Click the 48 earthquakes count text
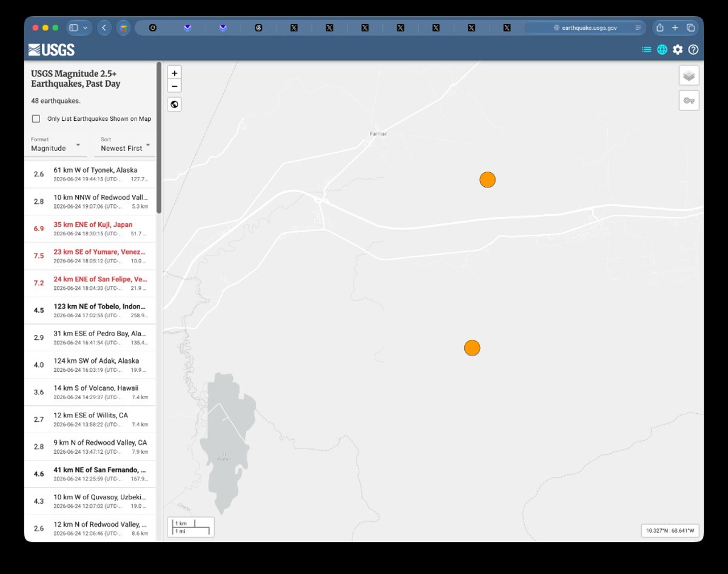Viewport: 728px width, 574px height. pos(56,101)
